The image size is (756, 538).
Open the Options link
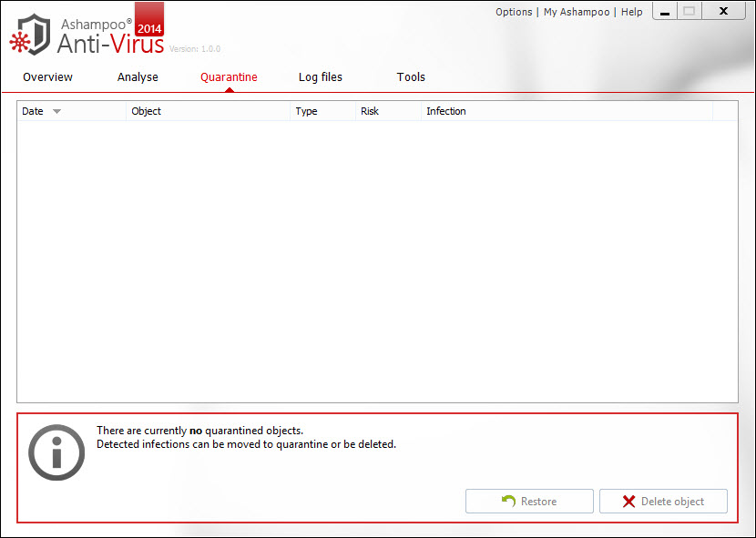(514, 12)
